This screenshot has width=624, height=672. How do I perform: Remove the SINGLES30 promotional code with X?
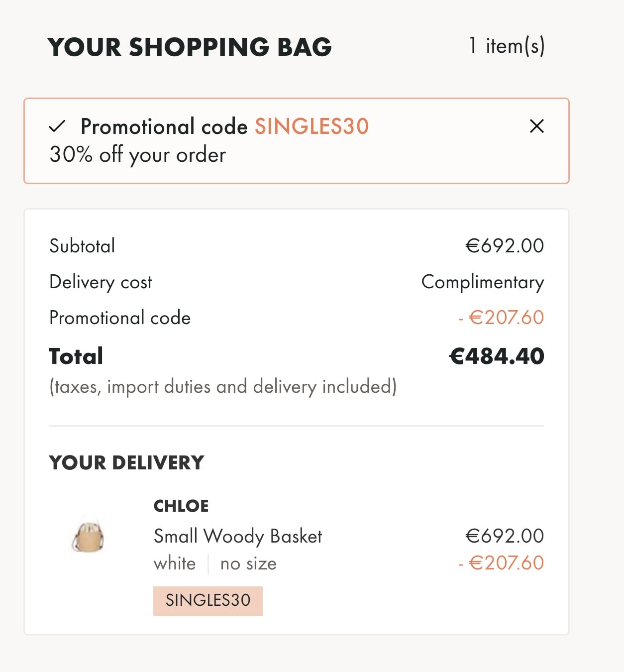537,126
